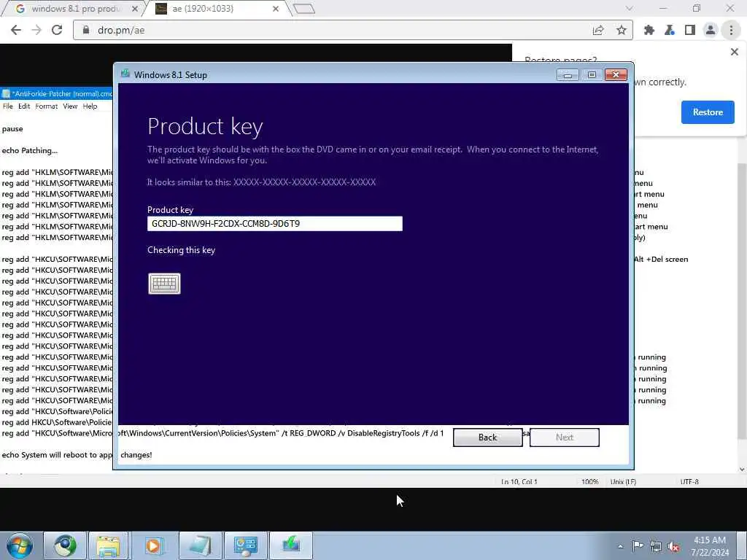Open Windows Media Player taskbar icon

point(153,545)
